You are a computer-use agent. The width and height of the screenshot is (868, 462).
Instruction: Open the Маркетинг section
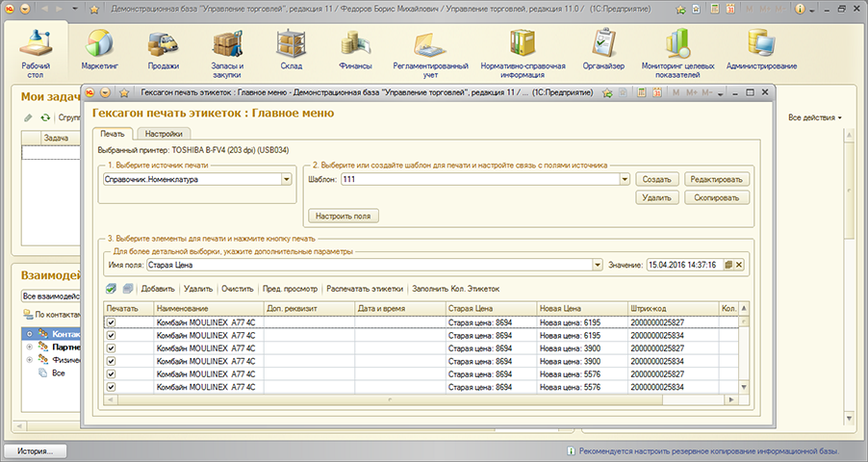99,50
